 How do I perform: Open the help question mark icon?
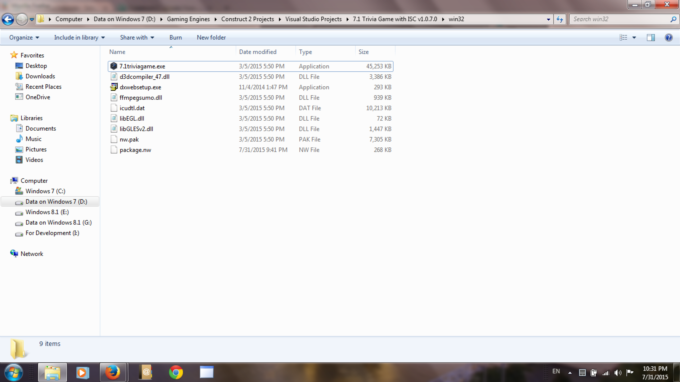(668, 38)
